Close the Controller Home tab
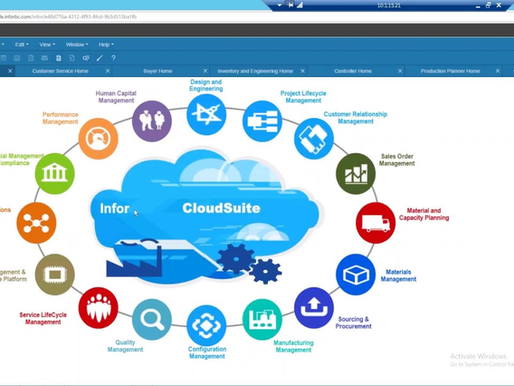The width and height of the screenshot is (514, 386). click(400, 71)
